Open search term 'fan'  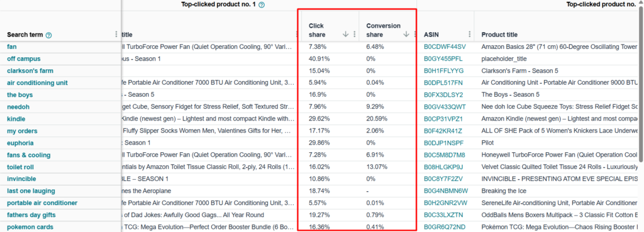11,47
